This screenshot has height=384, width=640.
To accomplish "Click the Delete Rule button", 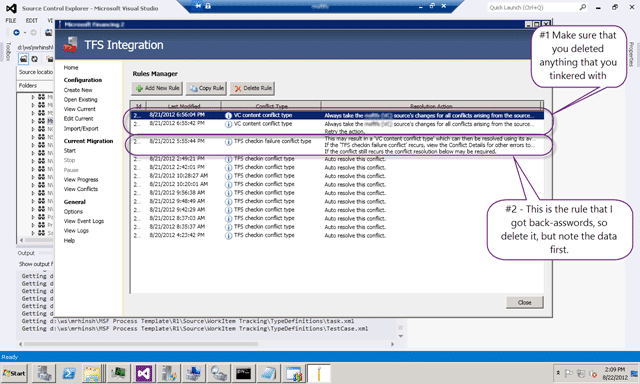I will [253, 88].
